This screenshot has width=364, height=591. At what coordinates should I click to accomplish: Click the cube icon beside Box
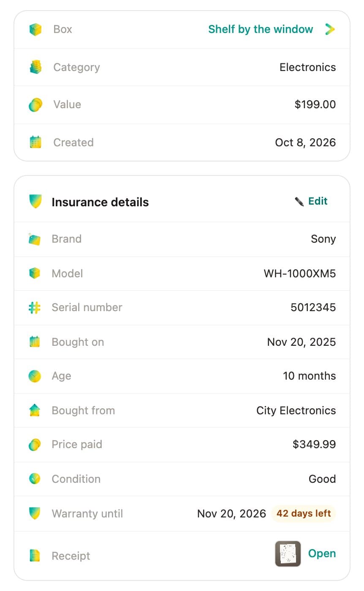click(35, 30)
